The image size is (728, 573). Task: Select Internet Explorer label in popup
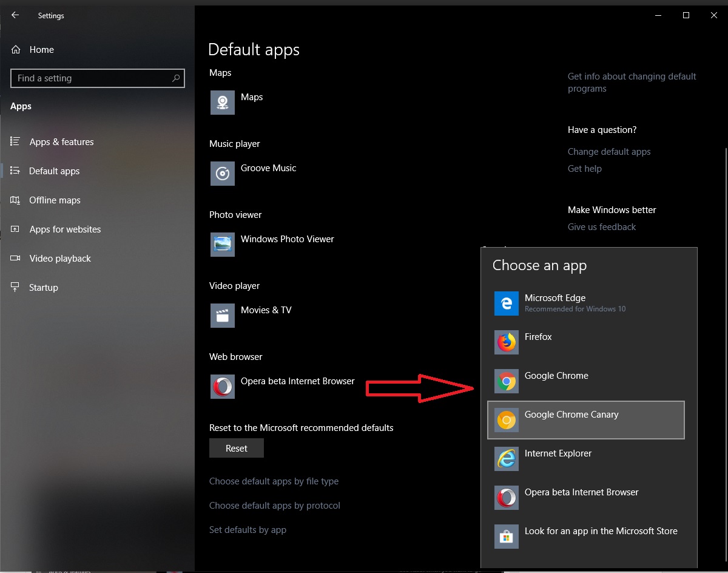558,453
